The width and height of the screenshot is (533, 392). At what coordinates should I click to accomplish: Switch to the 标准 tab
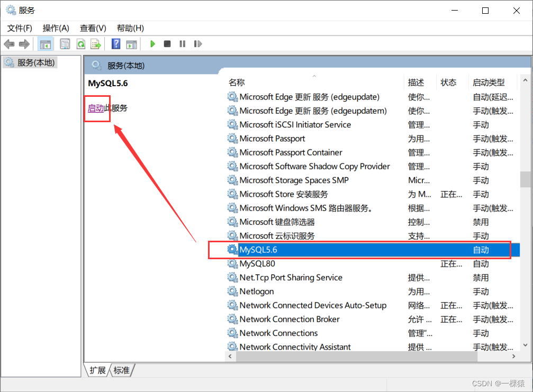[x=121, y=370]
